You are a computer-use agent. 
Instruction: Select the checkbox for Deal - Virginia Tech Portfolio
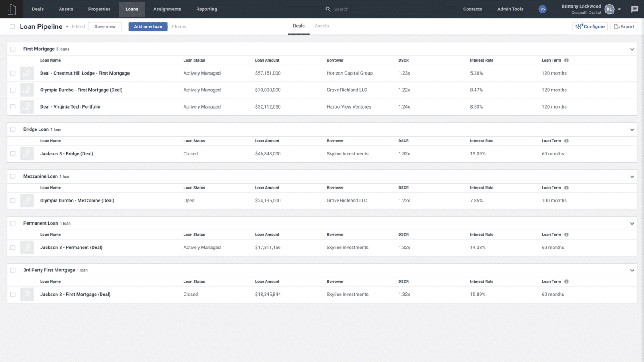13,106
